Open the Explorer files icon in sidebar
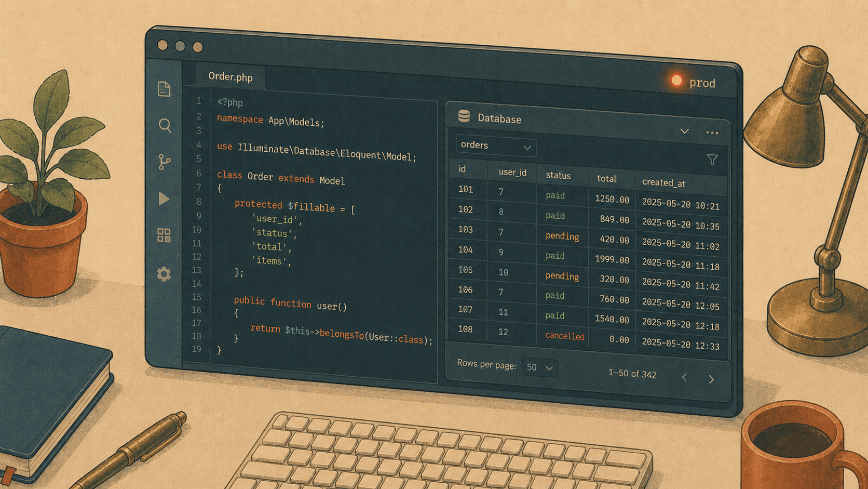Screen dimensions: 868x489 164,89
